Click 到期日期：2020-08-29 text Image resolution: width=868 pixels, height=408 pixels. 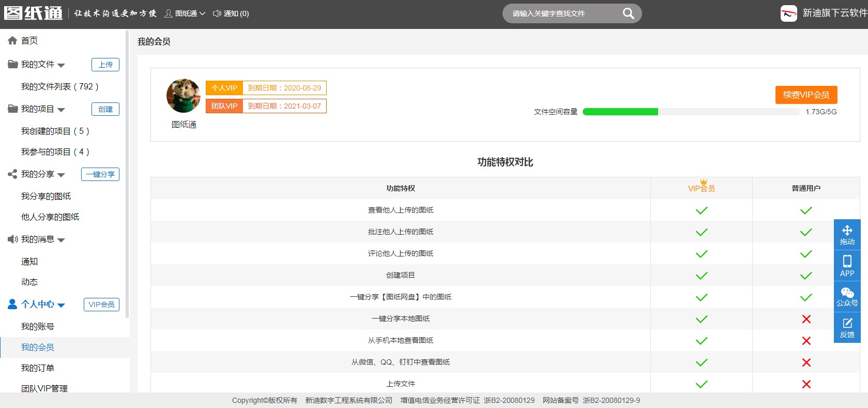pos(284,88)
